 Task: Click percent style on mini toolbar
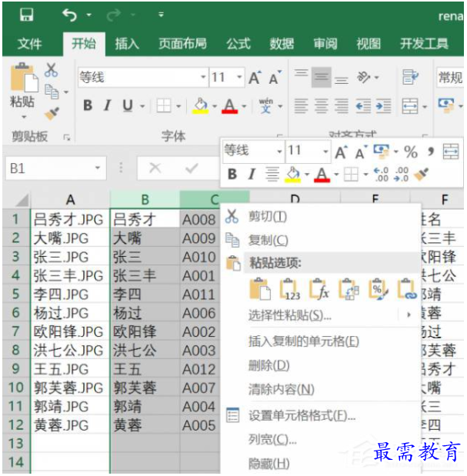pos(411,151)
